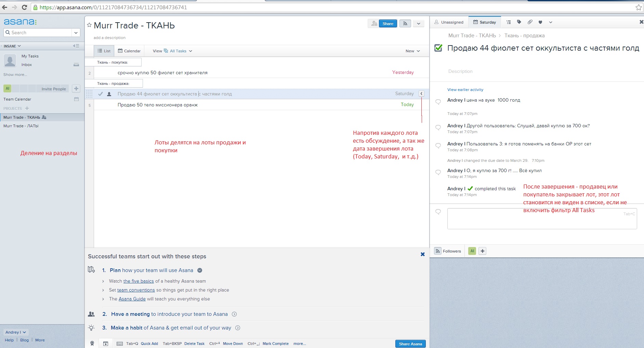Click the project members icon beside Share

[374, 24]
